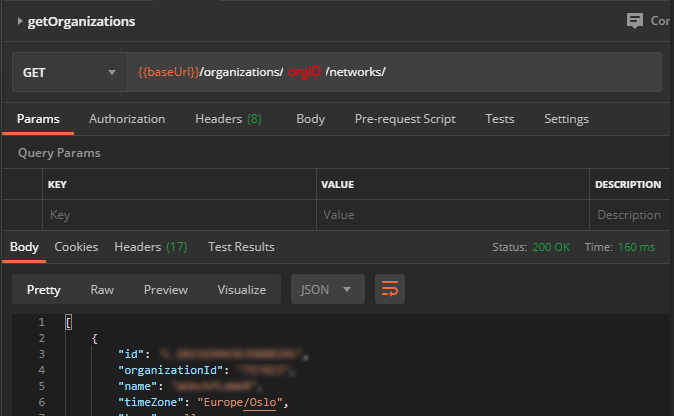Select the request Body tab
Image resolution: width=674 pixels, height=416 pixels.
tap(310, 119)
